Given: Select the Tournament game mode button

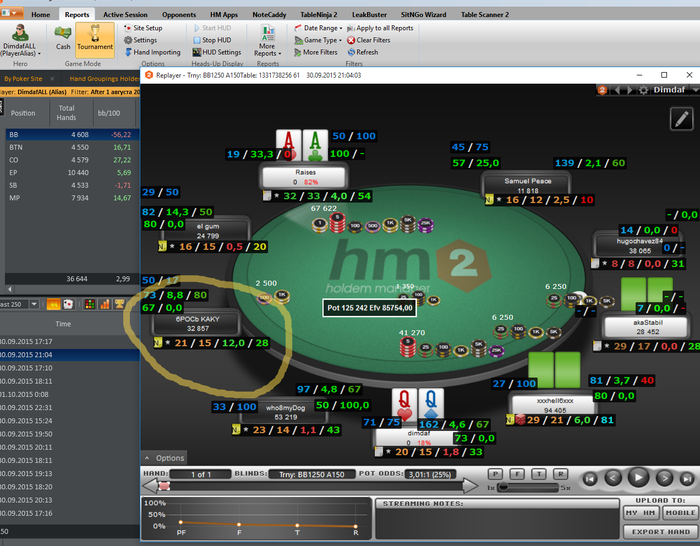Looking at the screenshot, I should [x=95, y=40].
